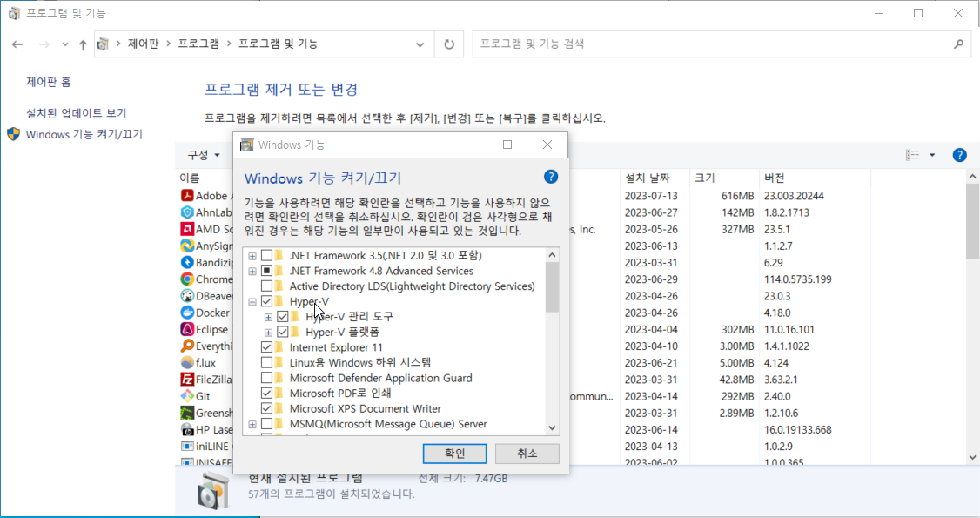Click the Docker whale icon

click(x=187, y=313)
